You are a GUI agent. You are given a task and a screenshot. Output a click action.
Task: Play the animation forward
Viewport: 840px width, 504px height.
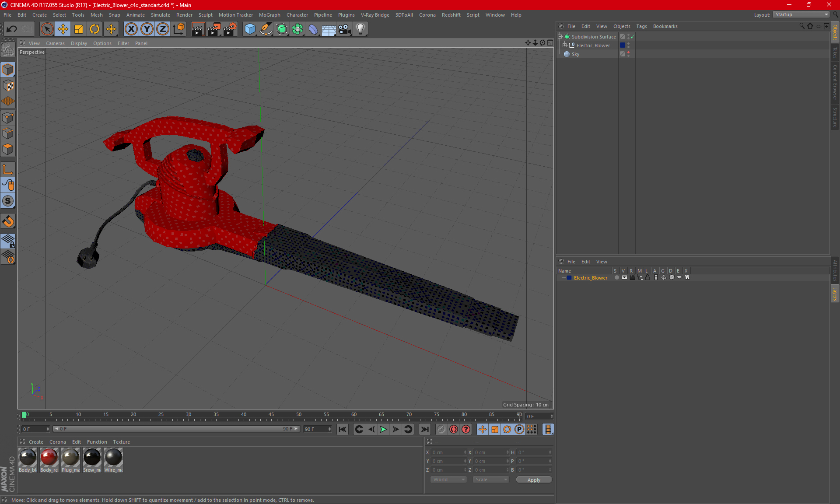click(x=383, y=429)
